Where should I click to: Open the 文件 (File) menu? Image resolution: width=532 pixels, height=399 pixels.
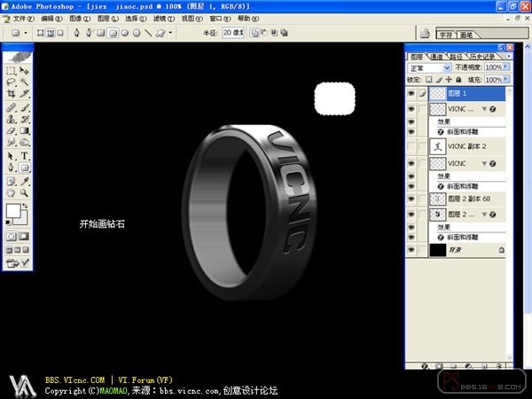[23, 19]
